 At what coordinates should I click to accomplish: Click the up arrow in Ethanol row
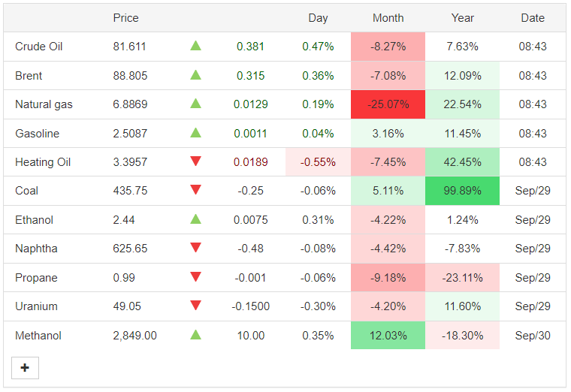coord(195,219)
